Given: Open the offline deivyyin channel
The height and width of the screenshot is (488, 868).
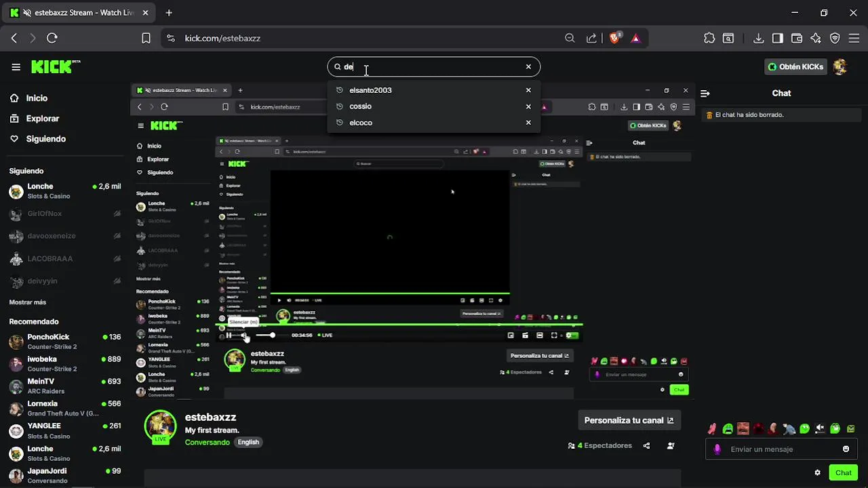Looking at the screenshot, I should [65, 281].
